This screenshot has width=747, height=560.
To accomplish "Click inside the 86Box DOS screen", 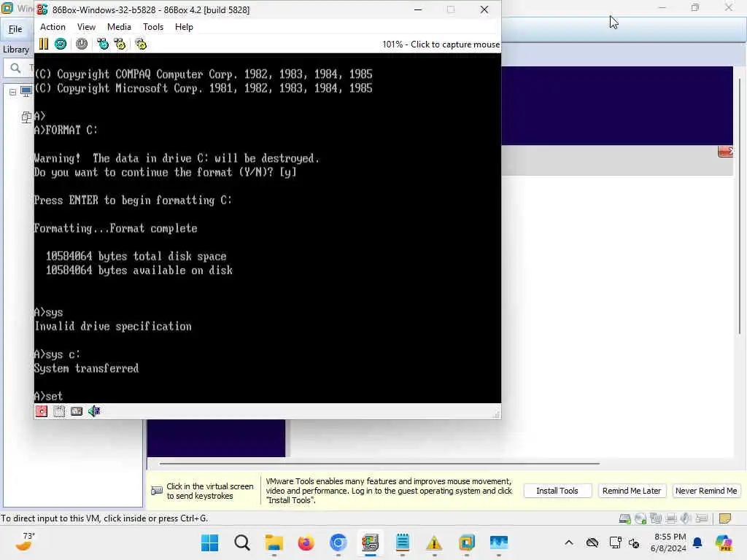I will [267, 228].
